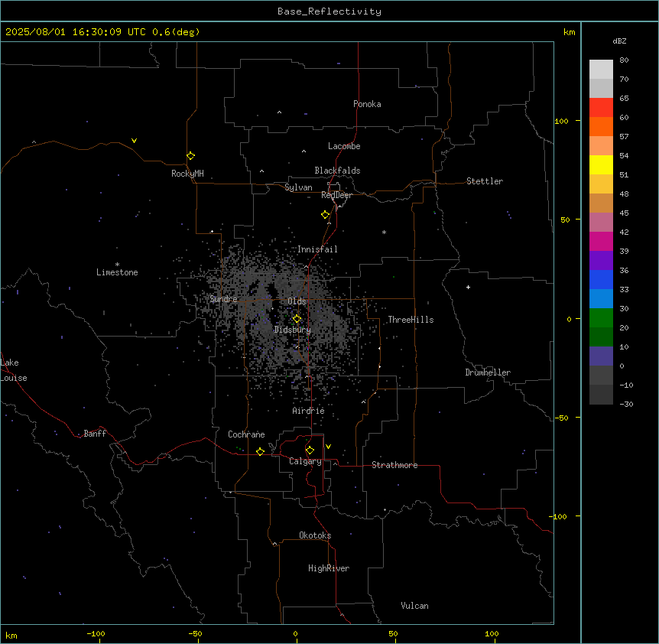
Task: Select the white plus marker north of Drumheller
Action: pyautogui.click(x=468, y=287)
